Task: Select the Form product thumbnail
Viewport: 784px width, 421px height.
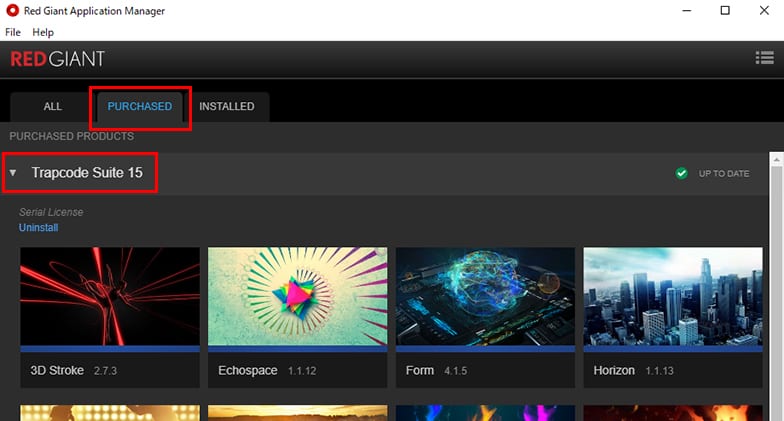Action: pos(486,296)
